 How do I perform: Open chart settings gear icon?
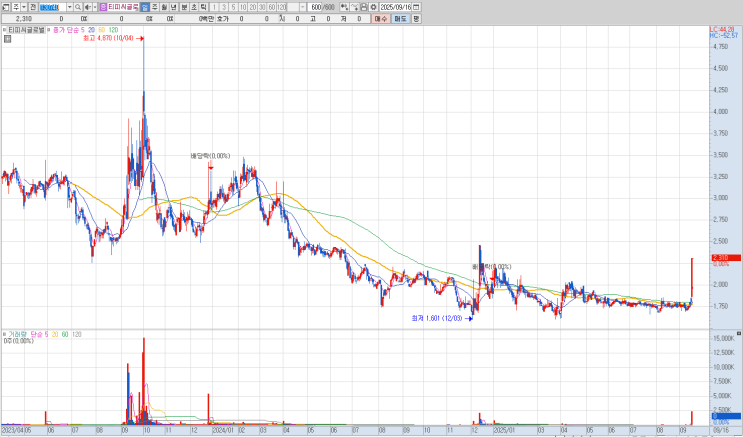[x=373, y=7]
